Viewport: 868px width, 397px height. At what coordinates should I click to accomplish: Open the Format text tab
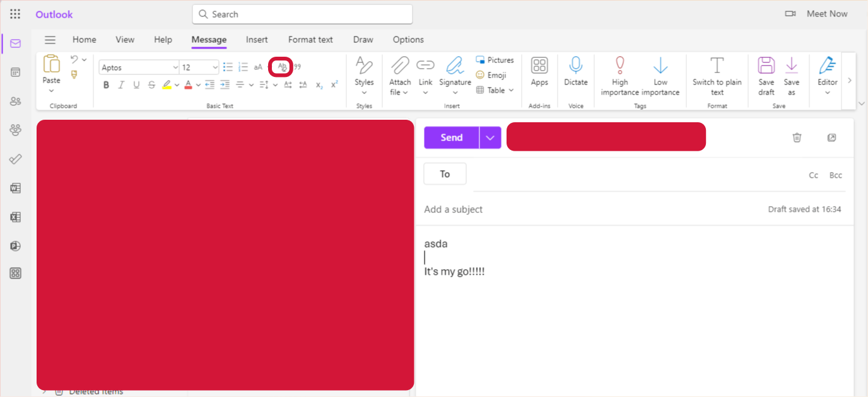(x=310, y=40)
